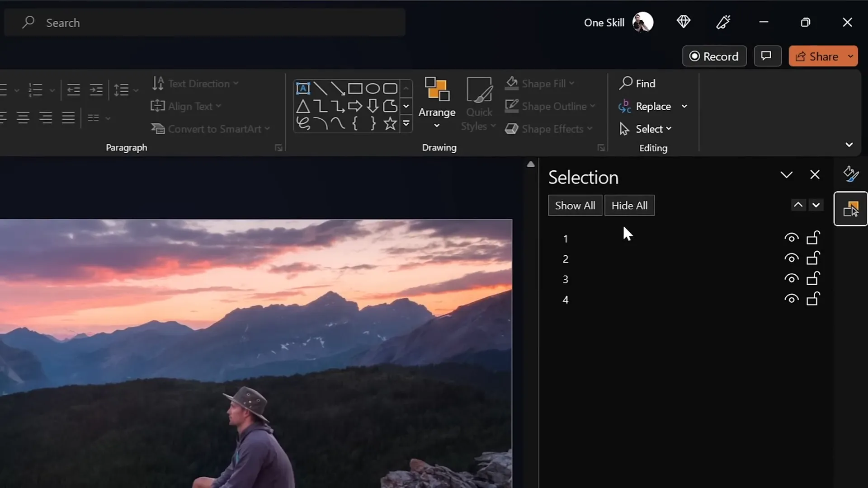
Task: Click Convert to SmartArt
Action: click(x=211, y=129)
